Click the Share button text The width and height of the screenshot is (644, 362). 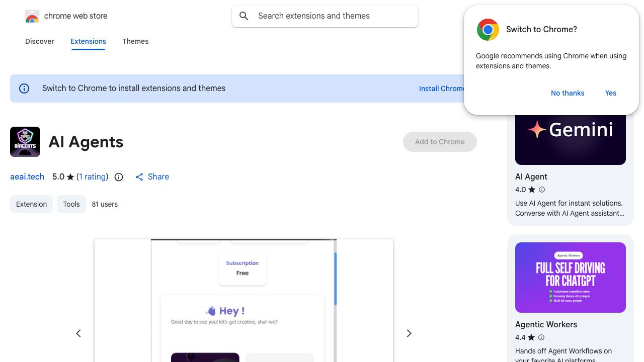[158, 177]
